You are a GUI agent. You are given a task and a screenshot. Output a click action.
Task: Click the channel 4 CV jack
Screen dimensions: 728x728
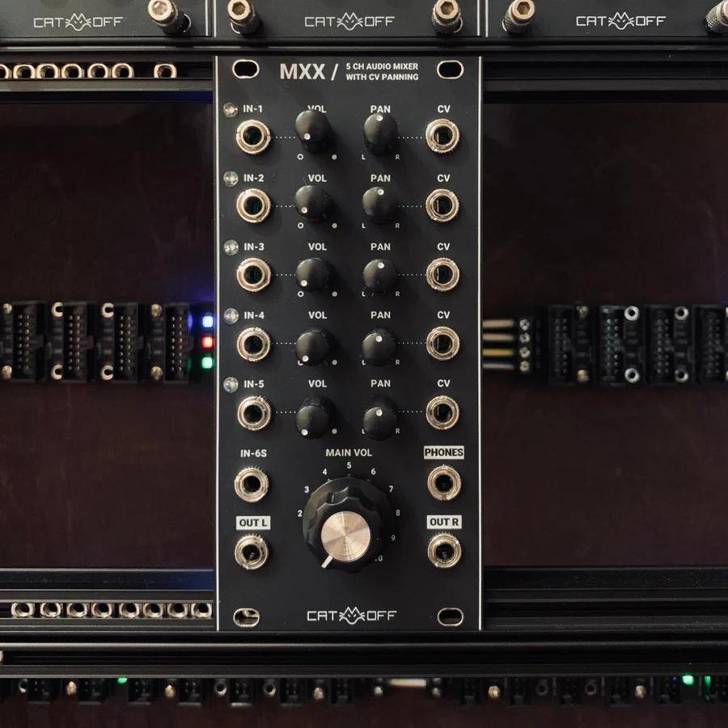coord(443,343)
